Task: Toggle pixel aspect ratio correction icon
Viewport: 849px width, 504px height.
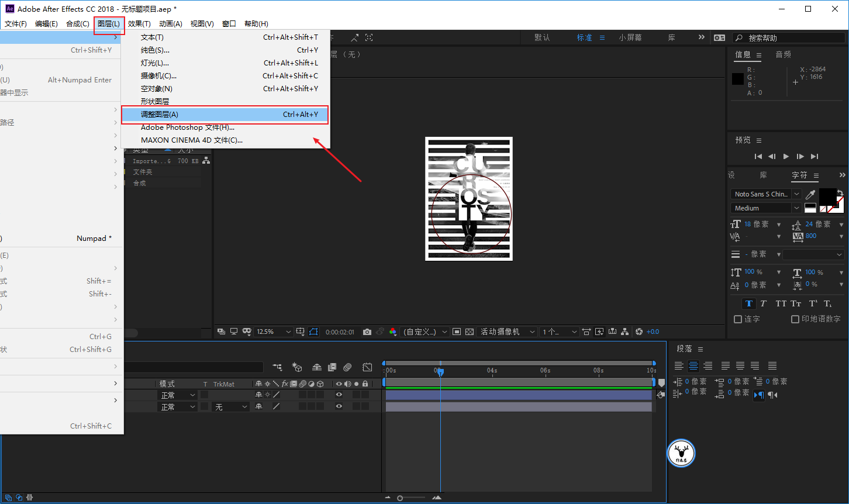Action: coord(586,332)
